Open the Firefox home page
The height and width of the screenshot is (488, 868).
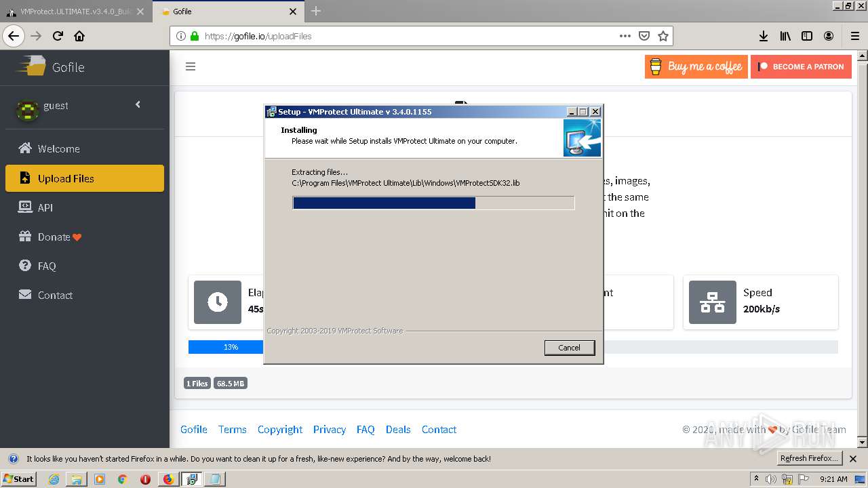[79, 36]
